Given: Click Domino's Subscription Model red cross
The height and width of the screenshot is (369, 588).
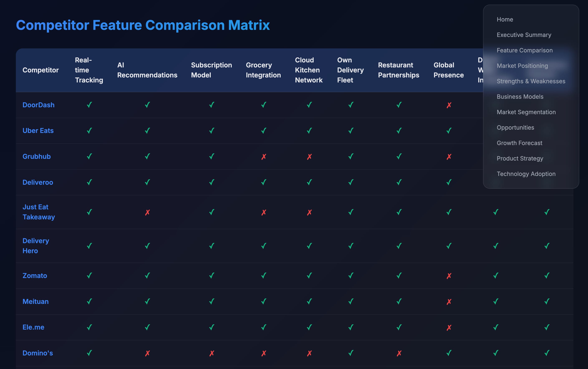Looking at the screenshot, I should [x=212, y=353].
